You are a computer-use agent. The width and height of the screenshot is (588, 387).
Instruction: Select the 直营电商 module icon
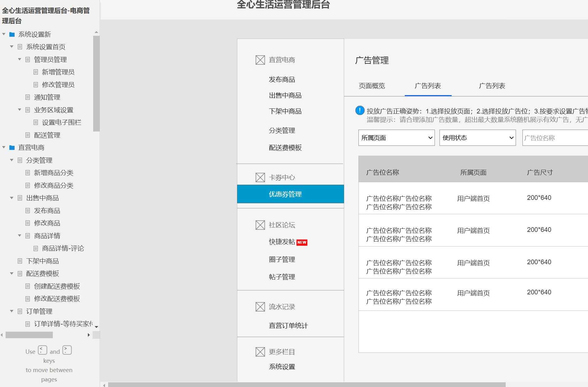tap(260, 60)
